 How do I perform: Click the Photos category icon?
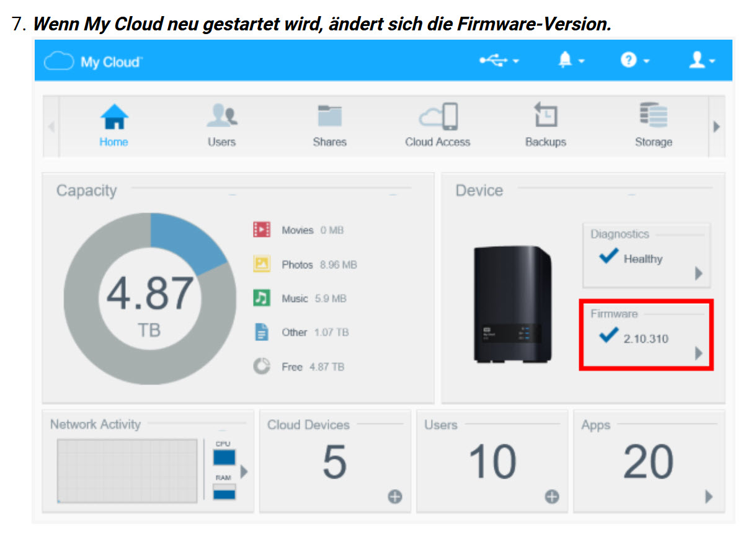pos(262,264)
